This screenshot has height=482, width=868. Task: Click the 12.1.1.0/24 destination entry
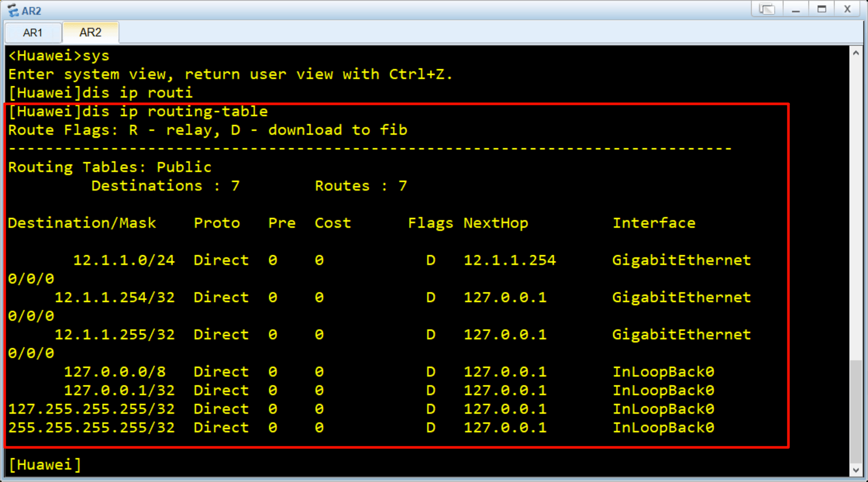pyautogui.click(x=124, y=260)
